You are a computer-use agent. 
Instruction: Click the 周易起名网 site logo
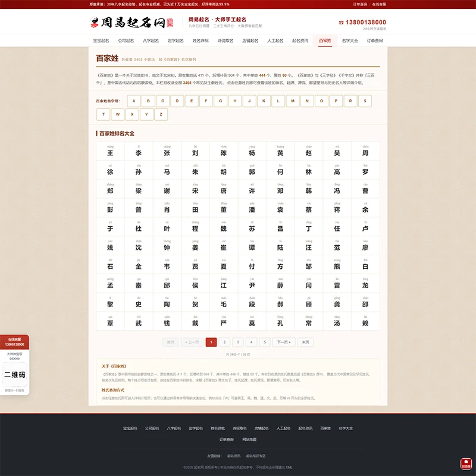131,23
